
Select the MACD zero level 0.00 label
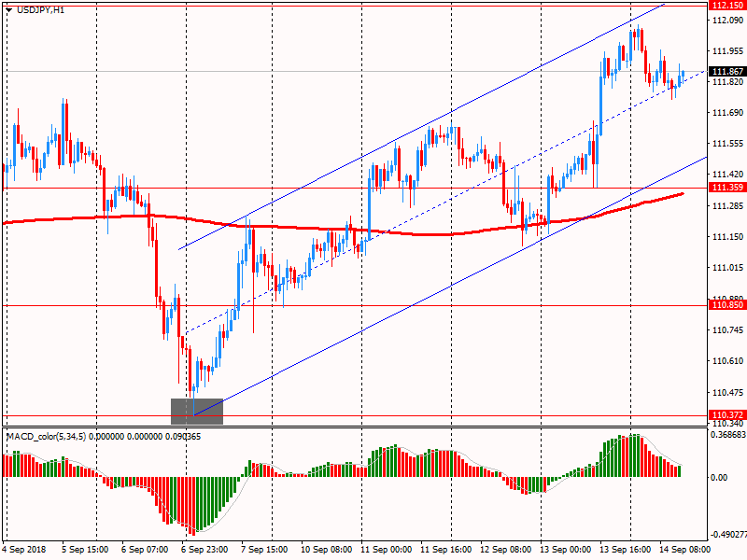point(719,478)
